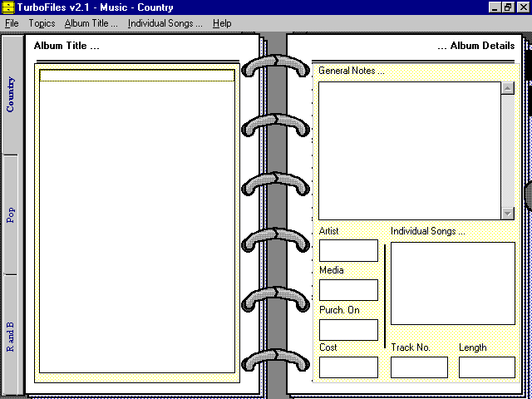Select the first row in Album Title list
532x399 pixels.
click(x=137, y=76)
